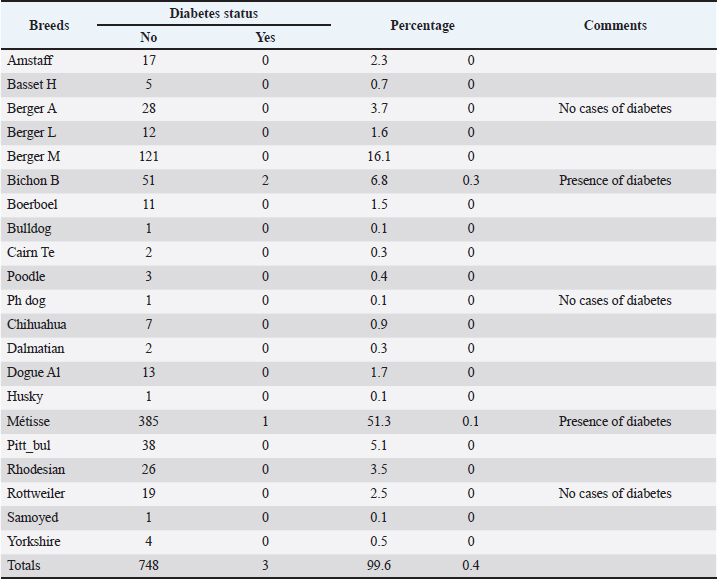
Task: Click the total count 748
Action: 148,566
